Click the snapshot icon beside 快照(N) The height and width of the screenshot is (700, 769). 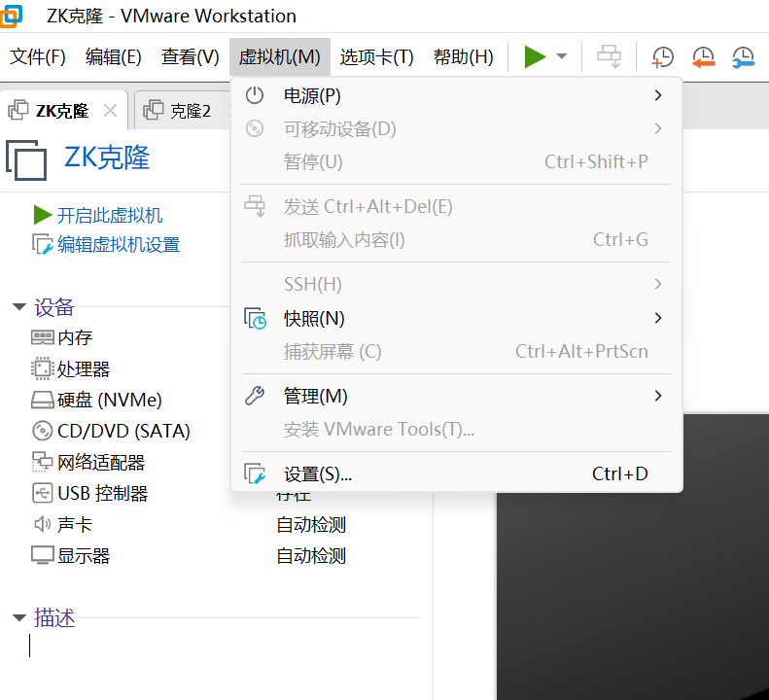click(255, 318)
